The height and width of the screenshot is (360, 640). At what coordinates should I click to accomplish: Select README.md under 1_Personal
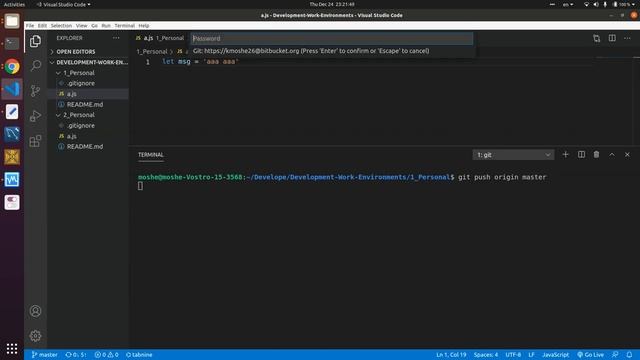point(85,104)
